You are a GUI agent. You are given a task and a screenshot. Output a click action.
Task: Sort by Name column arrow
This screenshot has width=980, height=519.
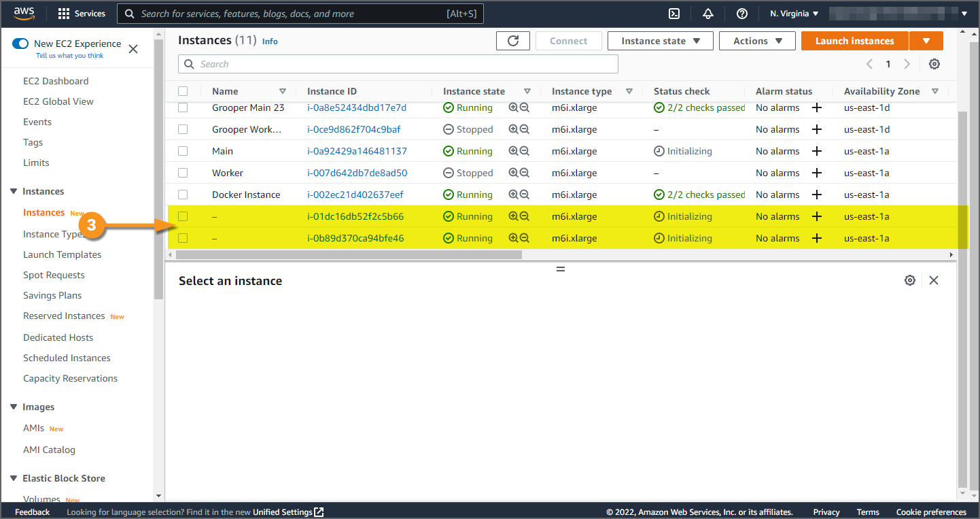pos(283,91)
